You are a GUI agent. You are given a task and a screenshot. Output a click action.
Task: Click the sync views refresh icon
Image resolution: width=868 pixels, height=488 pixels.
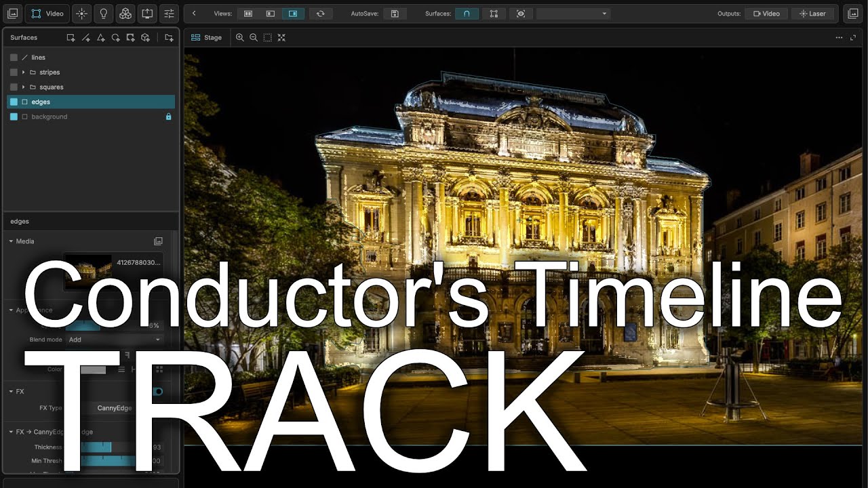(320, 14)
